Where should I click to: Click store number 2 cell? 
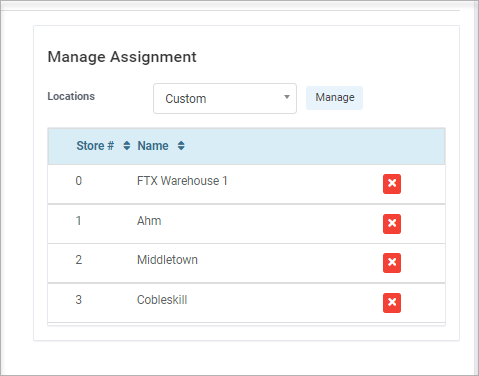79,260
